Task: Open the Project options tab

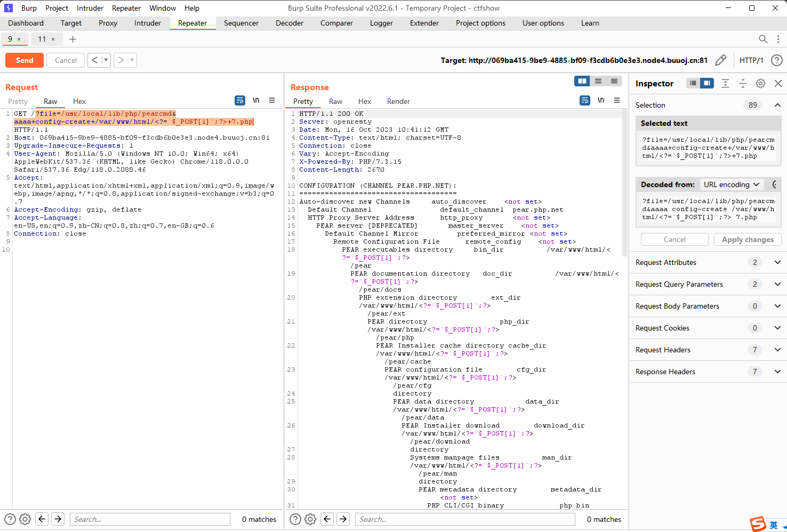Action: pyautogui.click(x=480, y=23)
